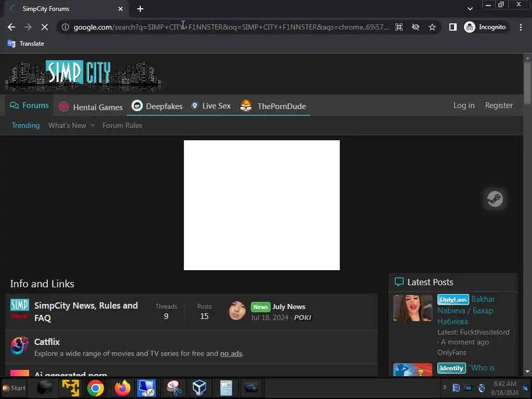Go back with the browser back arrow
Viewport: 532px width, 399px height.
click(x=11, y=27)
